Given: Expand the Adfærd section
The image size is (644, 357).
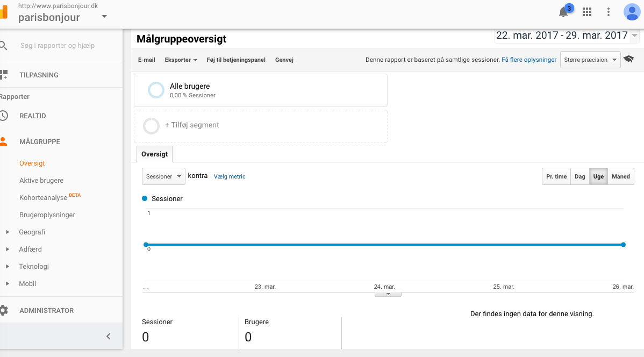Looking at the screenshot, I should click(x=8, y=249).
